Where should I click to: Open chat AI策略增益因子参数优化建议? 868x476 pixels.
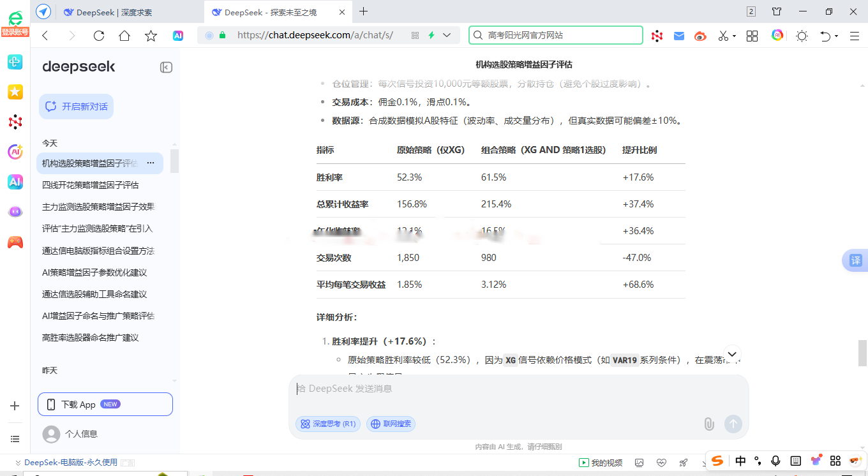click(x=94, y=272)
